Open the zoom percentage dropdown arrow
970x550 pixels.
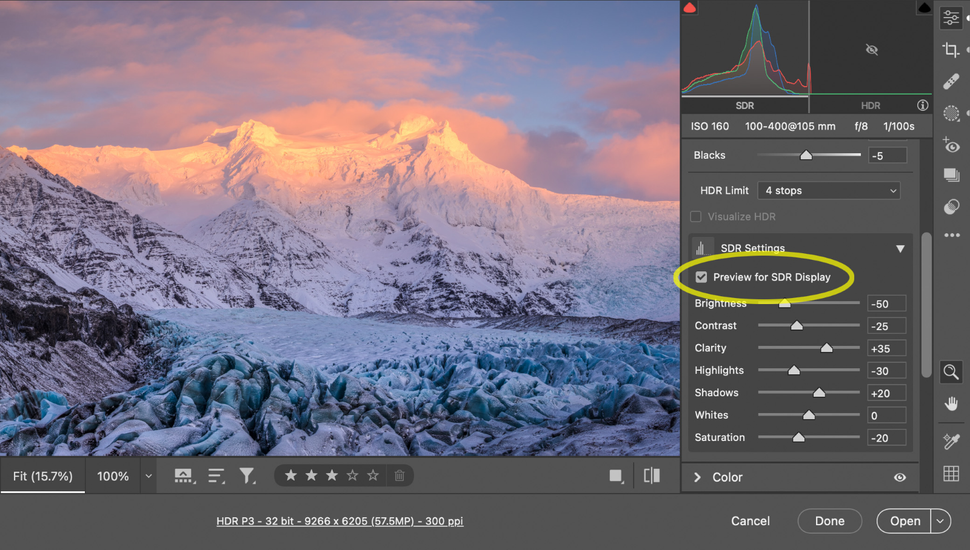click(148, 476)
